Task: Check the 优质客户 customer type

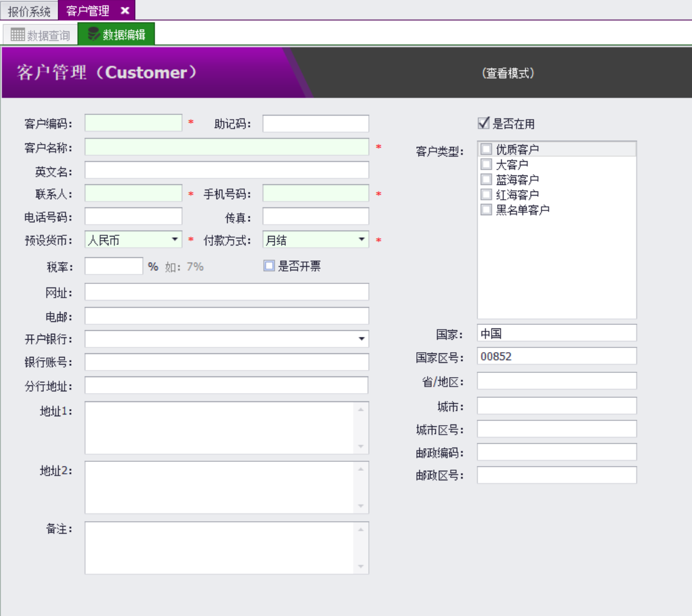Action: [486, 149]
